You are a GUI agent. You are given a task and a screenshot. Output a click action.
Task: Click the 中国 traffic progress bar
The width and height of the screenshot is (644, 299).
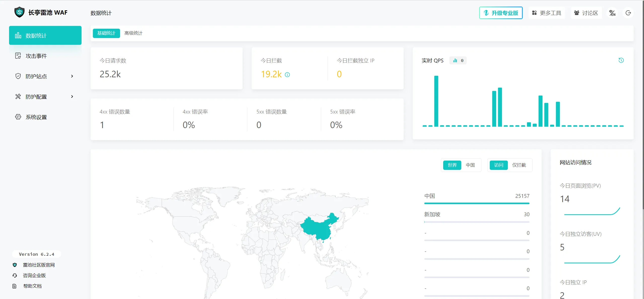point(477,203)
